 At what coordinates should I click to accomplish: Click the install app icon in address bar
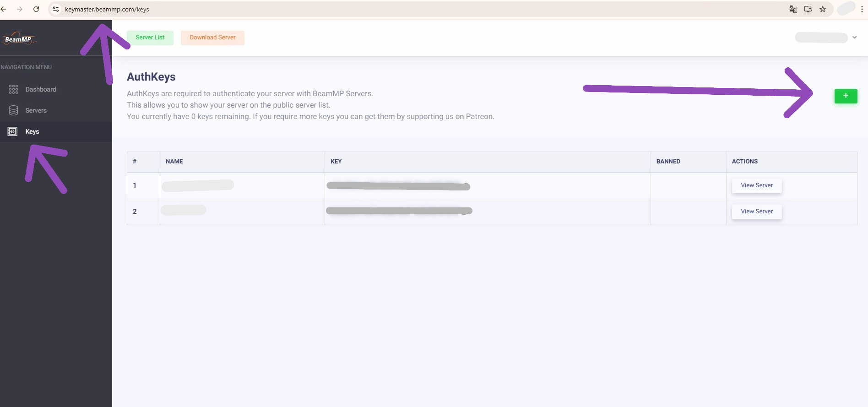point(808,9)
